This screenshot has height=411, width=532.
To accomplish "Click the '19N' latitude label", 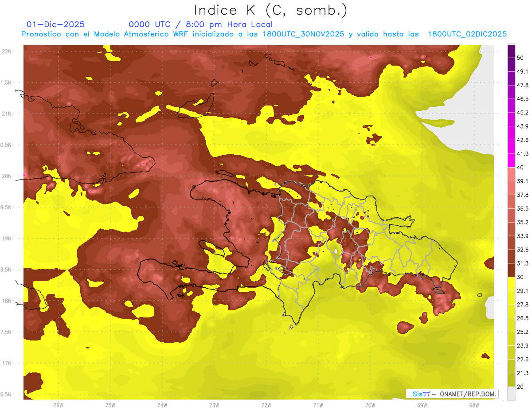I will click(7, 239).
